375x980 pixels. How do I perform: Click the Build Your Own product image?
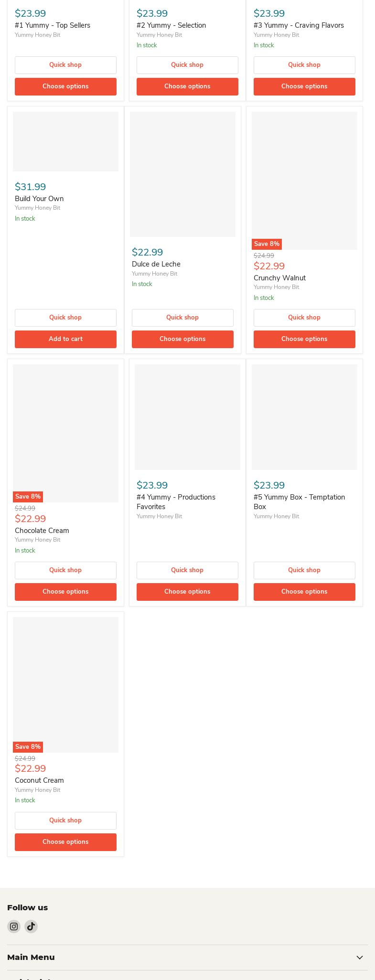click(x=65, y=141)
